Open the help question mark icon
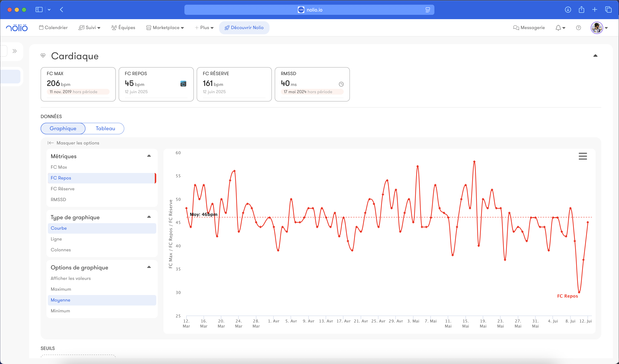Viewport: 619px width, 364px height. click(x=578, y=28)
